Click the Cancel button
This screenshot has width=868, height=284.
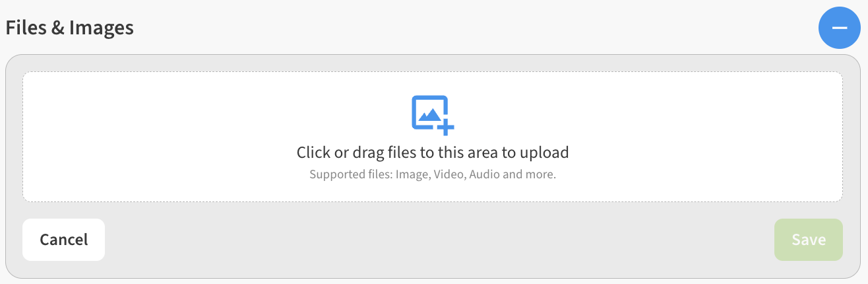[63, 240]
